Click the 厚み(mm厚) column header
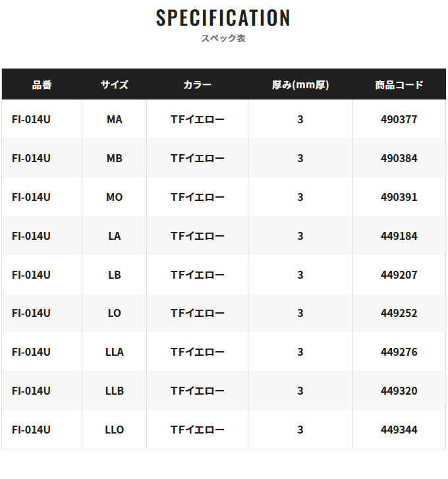 [300, 84]
